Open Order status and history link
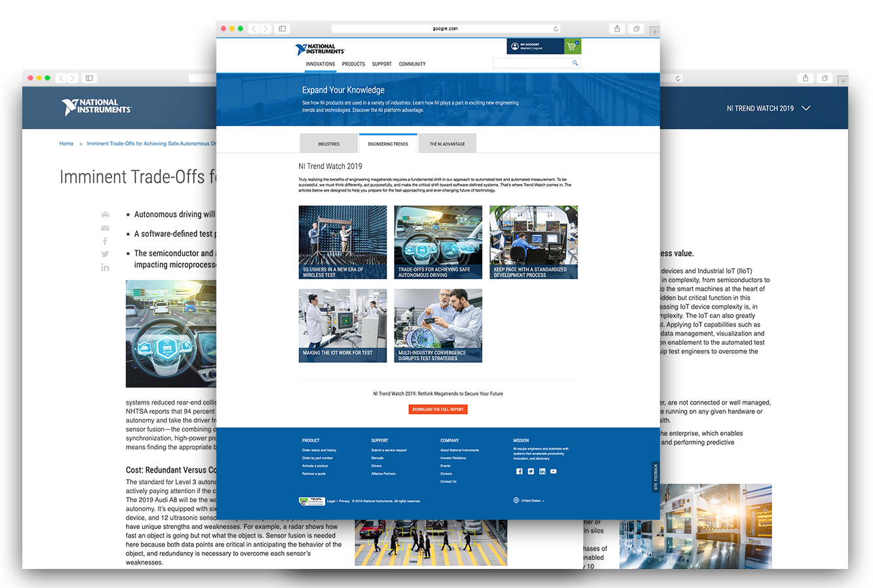873x588 pixels. [319, 450]
